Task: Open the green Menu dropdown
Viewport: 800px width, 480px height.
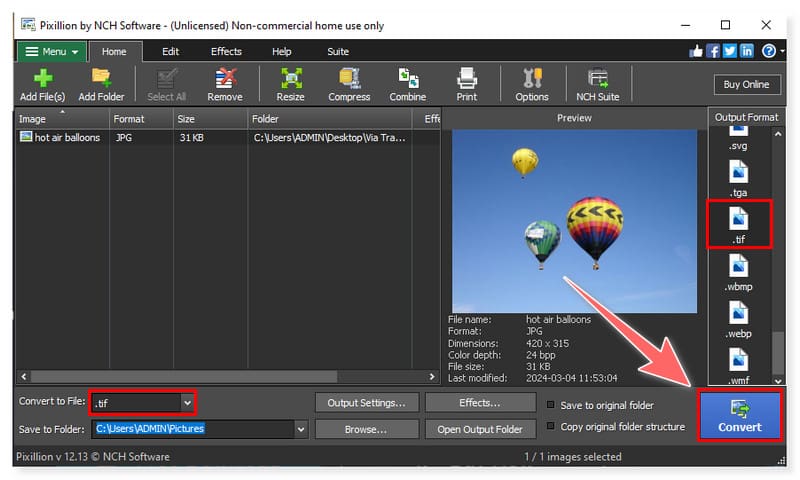Action: 51,51
